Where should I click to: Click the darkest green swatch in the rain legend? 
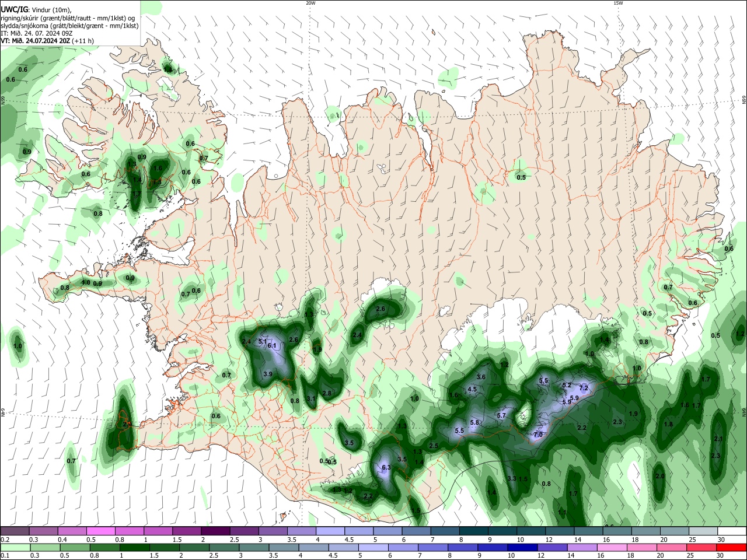point(134,547)
